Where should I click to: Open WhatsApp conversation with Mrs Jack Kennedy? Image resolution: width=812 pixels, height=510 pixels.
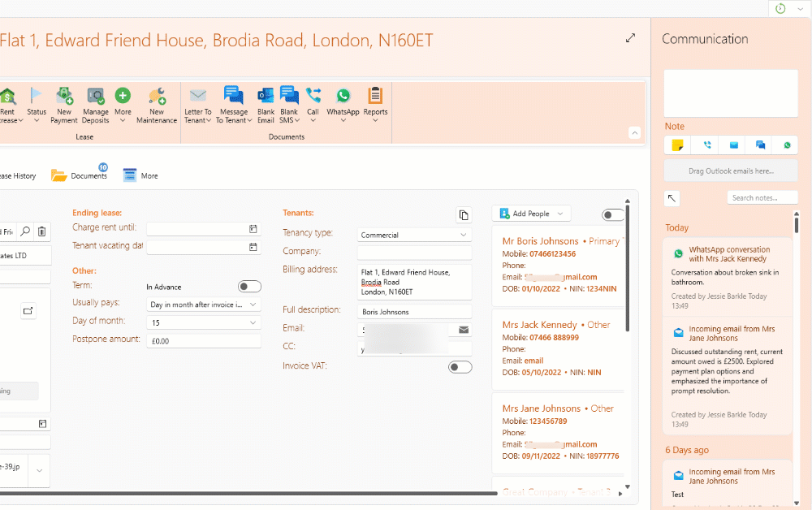coord(728,254)
